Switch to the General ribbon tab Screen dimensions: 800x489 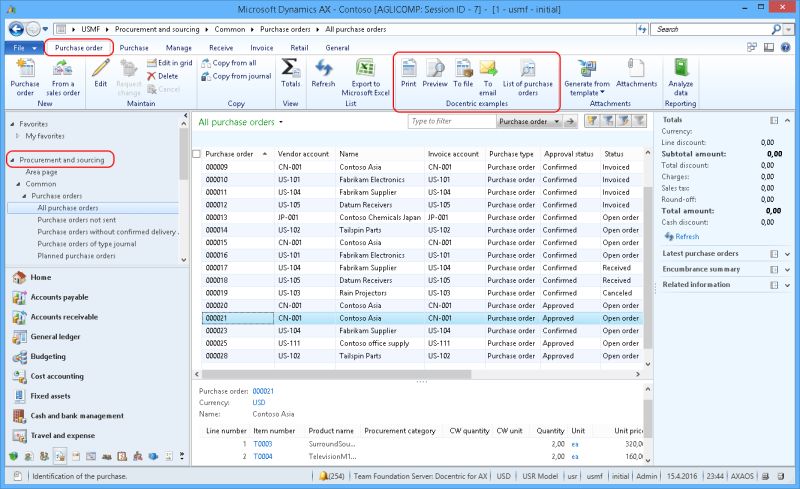pos(337,47)
